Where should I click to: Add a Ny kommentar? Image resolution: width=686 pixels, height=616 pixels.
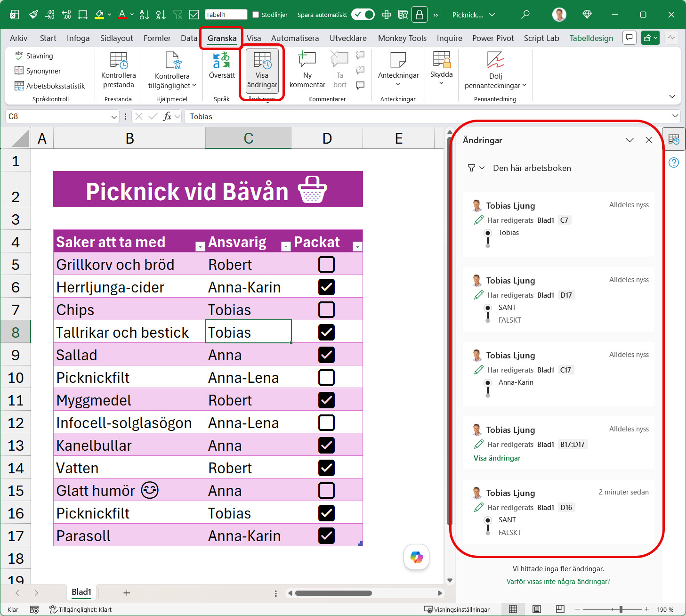(x=307, y=70)
